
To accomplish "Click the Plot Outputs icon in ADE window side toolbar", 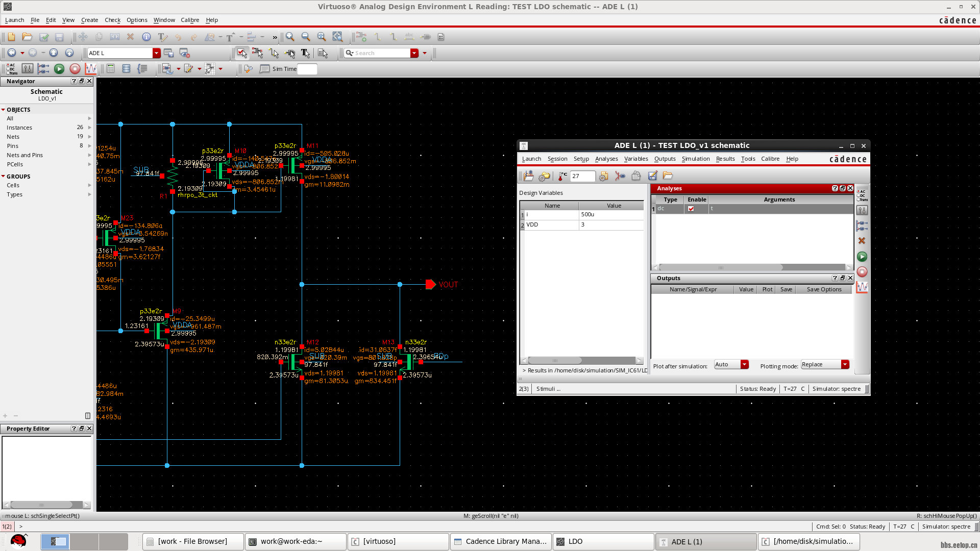I will 862,288.
